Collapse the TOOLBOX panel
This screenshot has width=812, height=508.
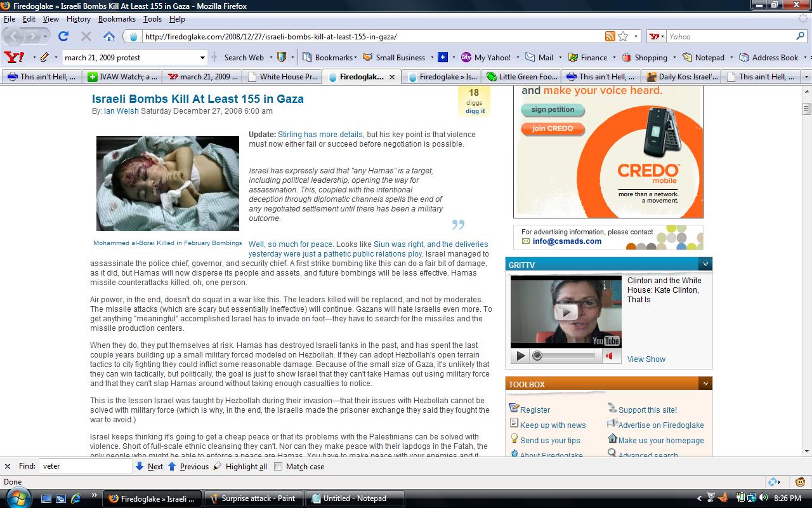pos(705,384)
